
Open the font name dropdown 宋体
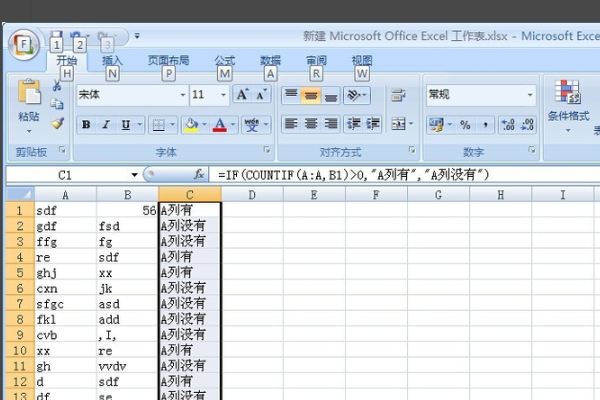pos(183,95)
